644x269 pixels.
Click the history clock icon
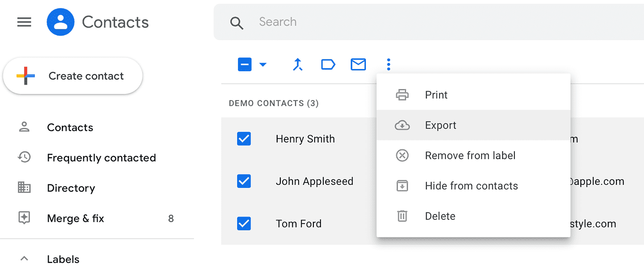point(24,157)
